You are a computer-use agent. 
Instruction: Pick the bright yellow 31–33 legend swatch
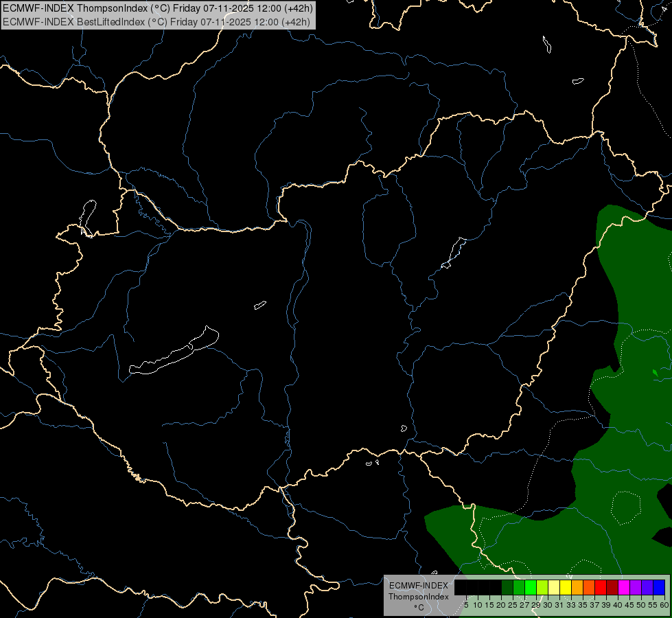[566, 588]
